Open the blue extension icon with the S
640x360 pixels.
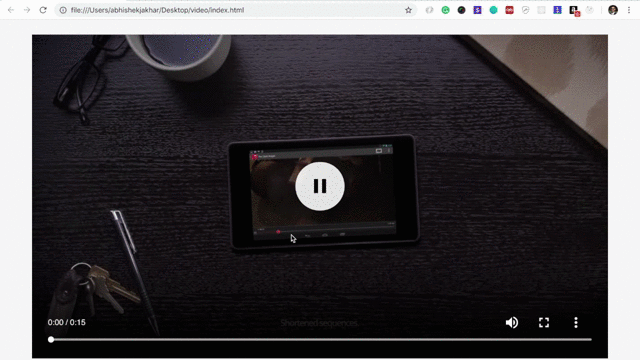477,10
